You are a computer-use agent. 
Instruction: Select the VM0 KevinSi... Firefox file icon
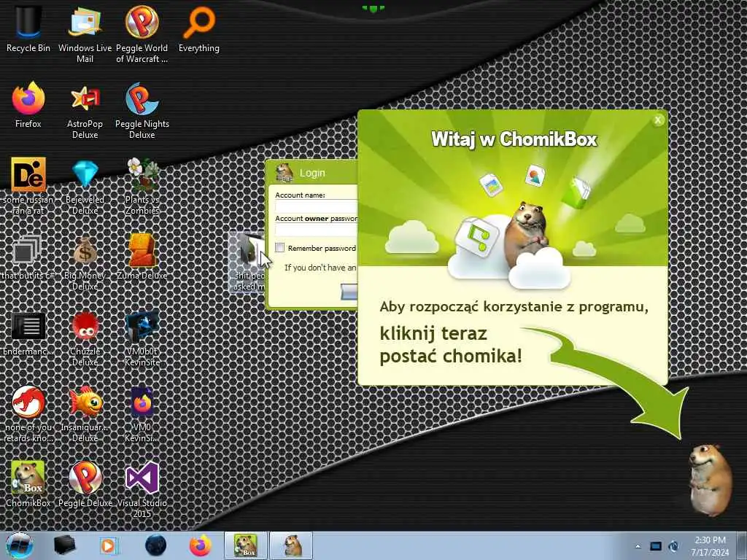[142, 413]
